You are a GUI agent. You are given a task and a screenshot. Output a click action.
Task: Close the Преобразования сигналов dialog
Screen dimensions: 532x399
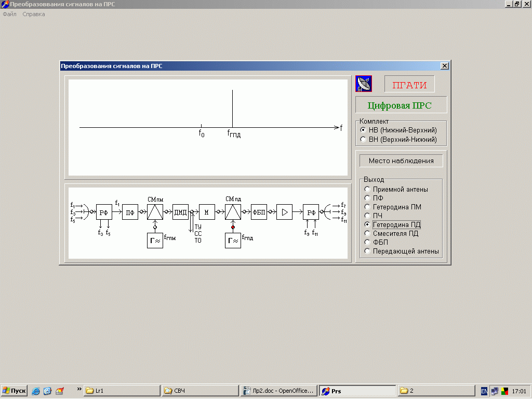445,66
